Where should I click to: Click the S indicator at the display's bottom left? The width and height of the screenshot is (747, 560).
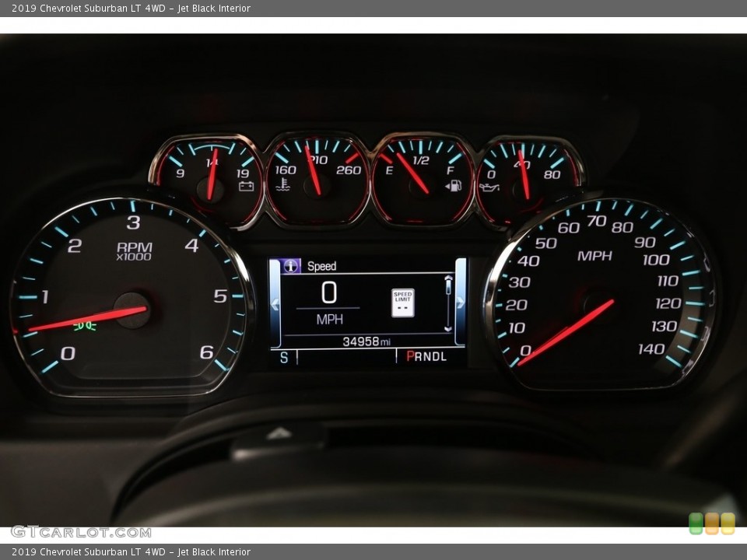pyautogui.click(x=284, y=358)
